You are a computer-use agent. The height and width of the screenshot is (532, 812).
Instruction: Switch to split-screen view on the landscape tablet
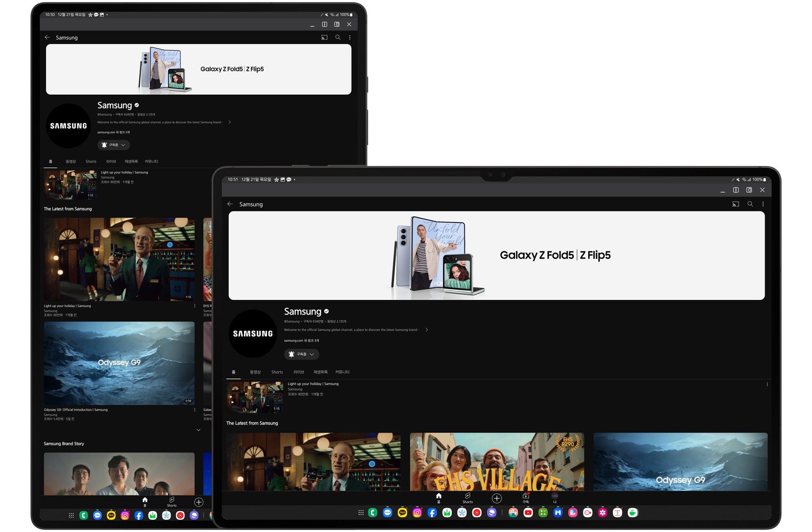coord(736,190)
